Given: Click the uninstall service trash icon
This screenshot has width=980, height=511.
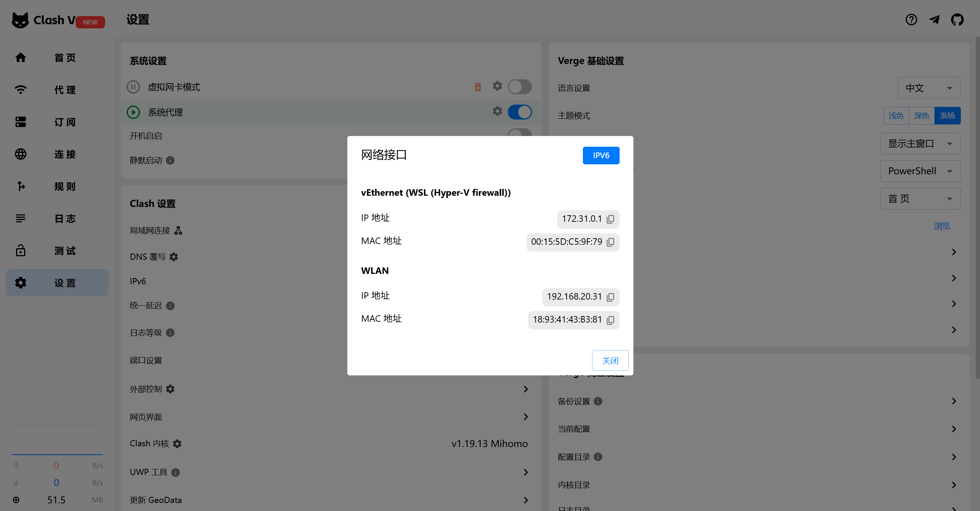Looking at the screenshot, I should tap(478, 87).
